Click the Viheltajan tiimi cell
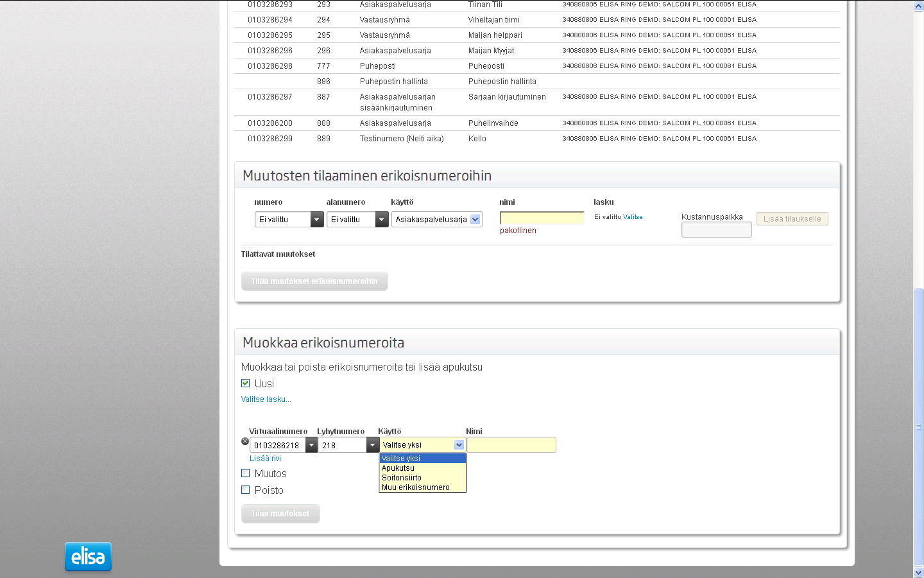The height and width of the screenshot is (578, 924). point(494,20)
